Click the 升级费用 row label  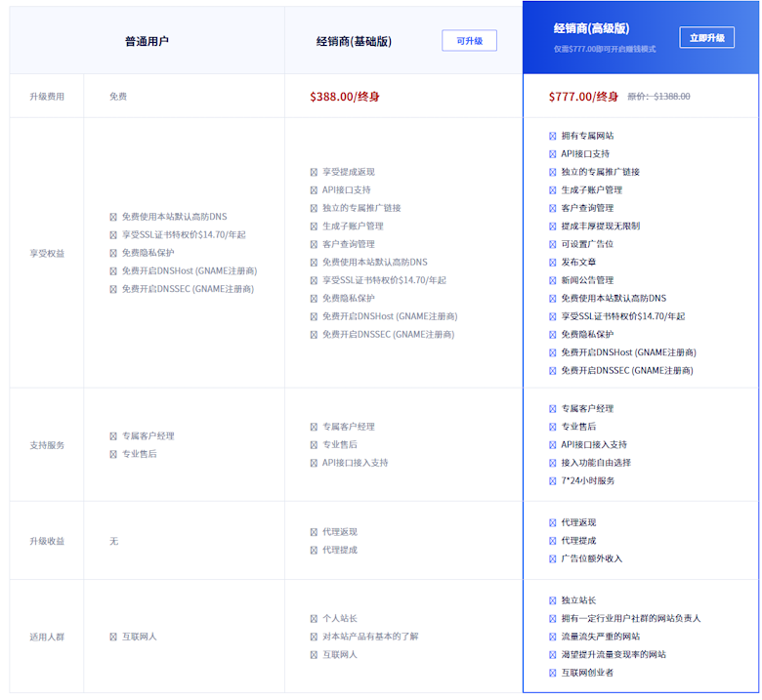click(47, 97)
